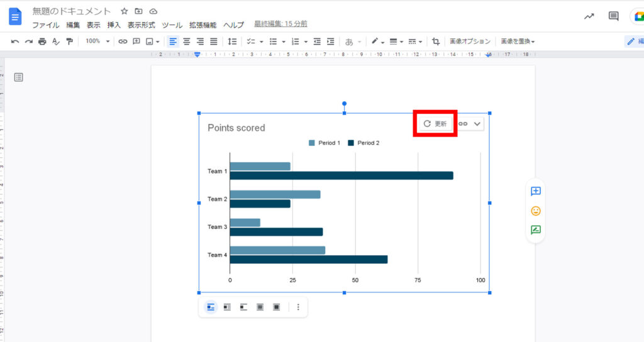
Task: Open the 拡張機能 menu
Action: [x=203, y=25]
